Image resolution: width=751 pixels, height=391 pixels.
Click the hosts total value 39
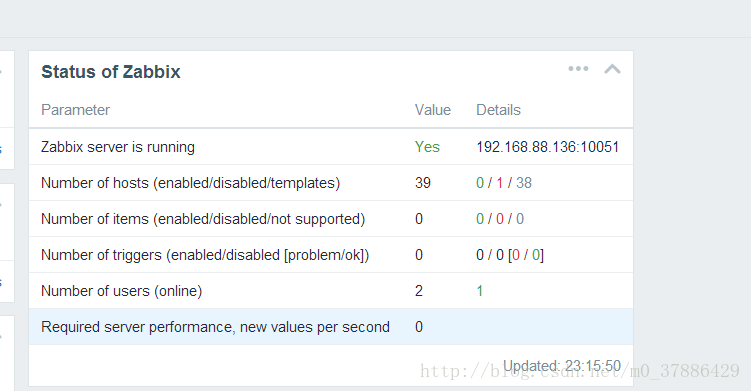pyautogui.click(x=423, y=183)
